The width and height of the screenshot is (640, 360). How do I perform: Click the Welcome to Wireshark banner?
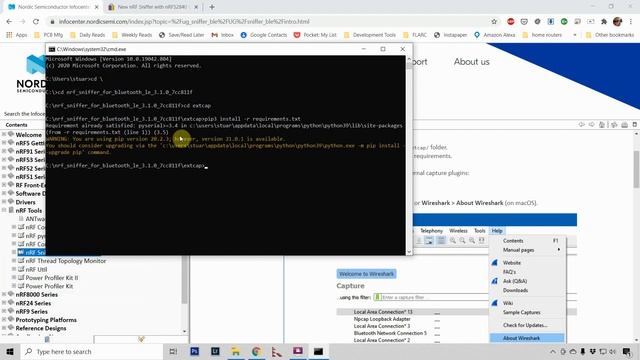click(x=367, y=274)
